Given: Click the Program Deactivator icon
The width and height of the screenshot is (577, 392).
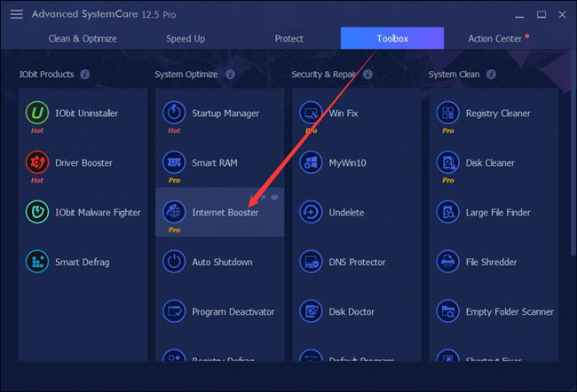Looking at the screenshot, I should [174, 311].
